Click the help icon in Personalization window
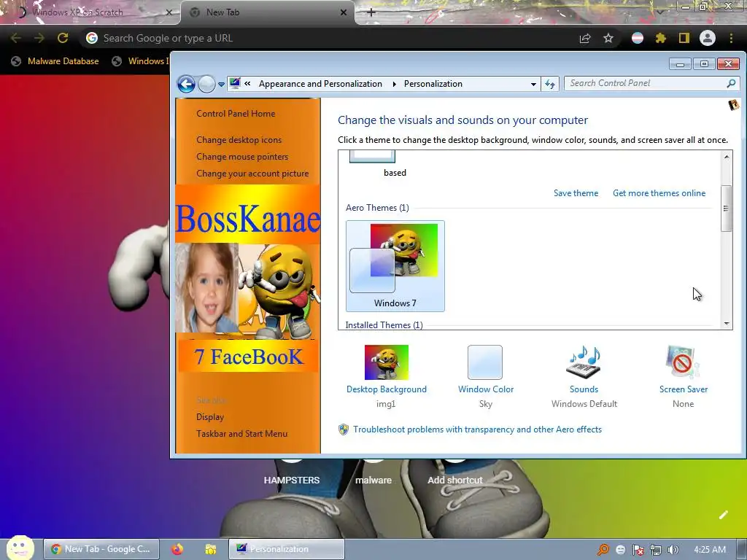Screen dimensions: 747x560 coord(733,105)
